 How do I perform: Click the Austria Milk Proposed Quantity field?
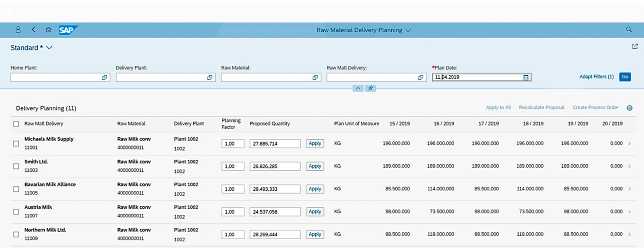click(x=275, y=212)
